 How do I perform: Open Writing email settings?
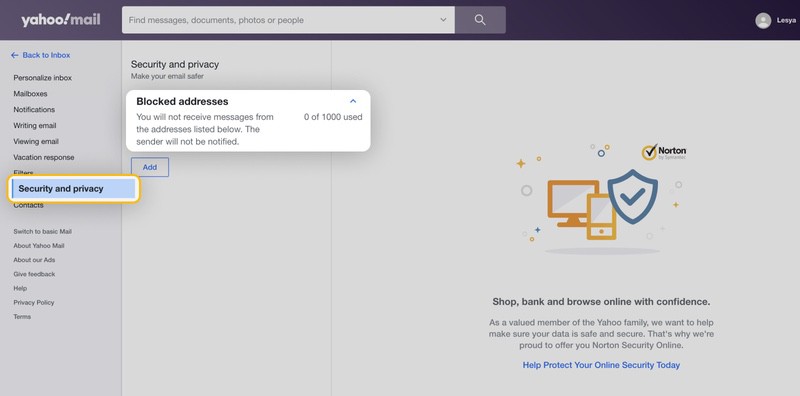tap(35, 126)
